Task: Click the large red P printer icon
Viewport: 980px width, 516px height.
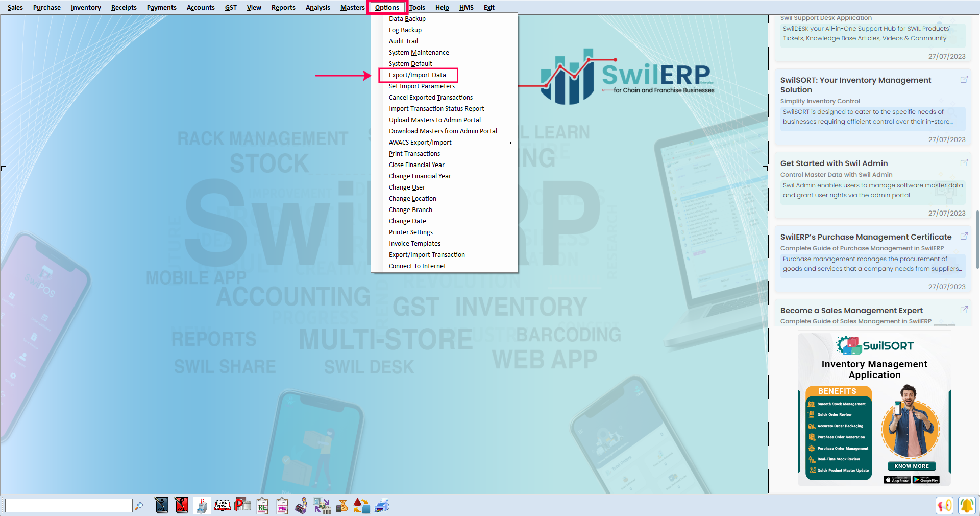Action: (x=242, y=506)
